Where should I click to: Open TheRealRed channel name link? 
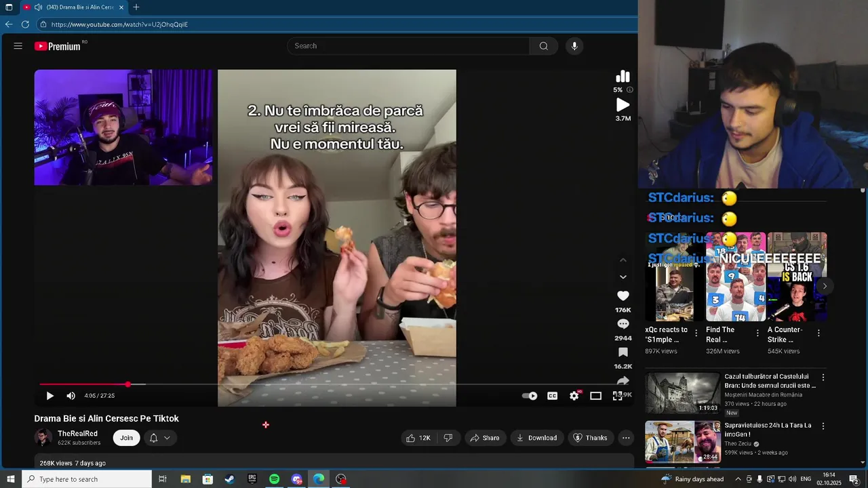coord(77,434)
